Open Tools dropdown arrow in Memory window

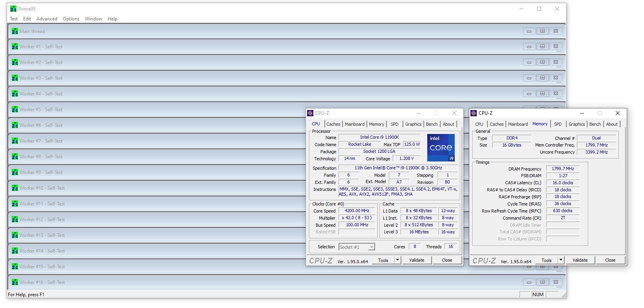[561, 260]
